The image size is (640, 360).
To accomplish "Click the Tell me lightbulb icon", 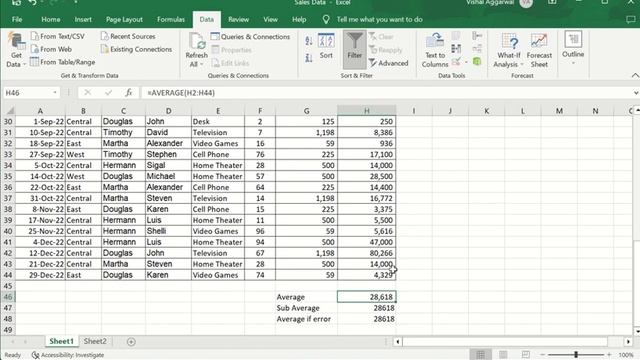I will coord(326,19).
